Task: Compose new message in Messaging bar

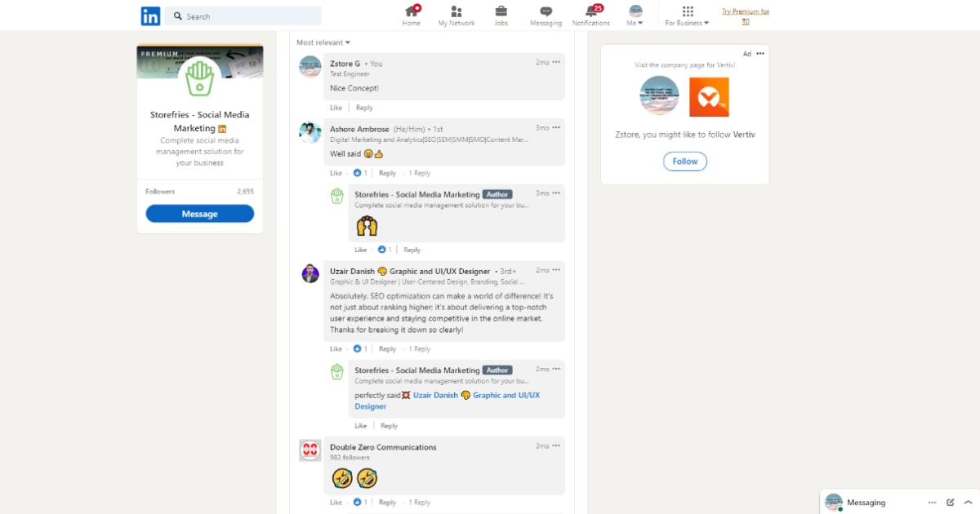Action: click(x=950, y=503)
